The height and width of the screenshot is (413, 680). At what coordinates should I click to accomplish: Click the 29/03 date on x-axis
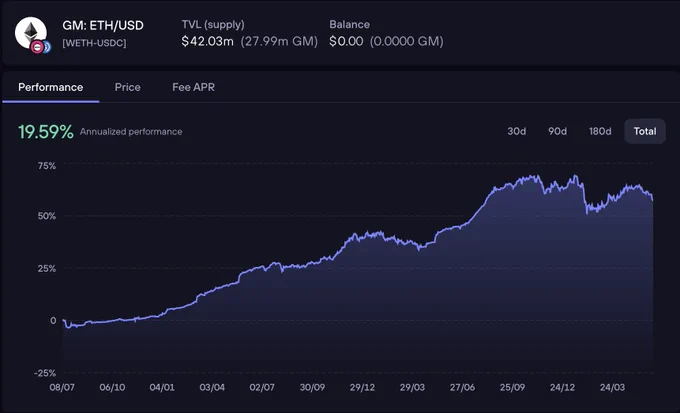(412, 387)
